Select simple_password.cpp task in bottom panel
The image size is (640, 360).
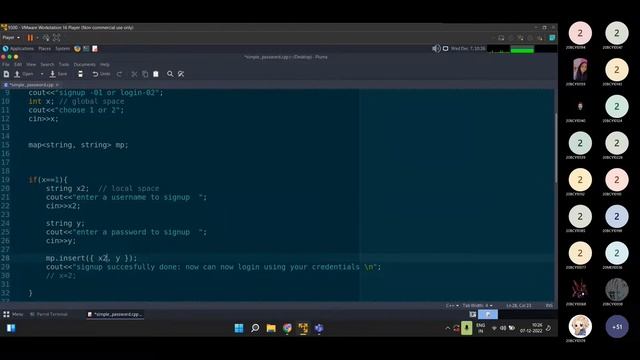115,314
